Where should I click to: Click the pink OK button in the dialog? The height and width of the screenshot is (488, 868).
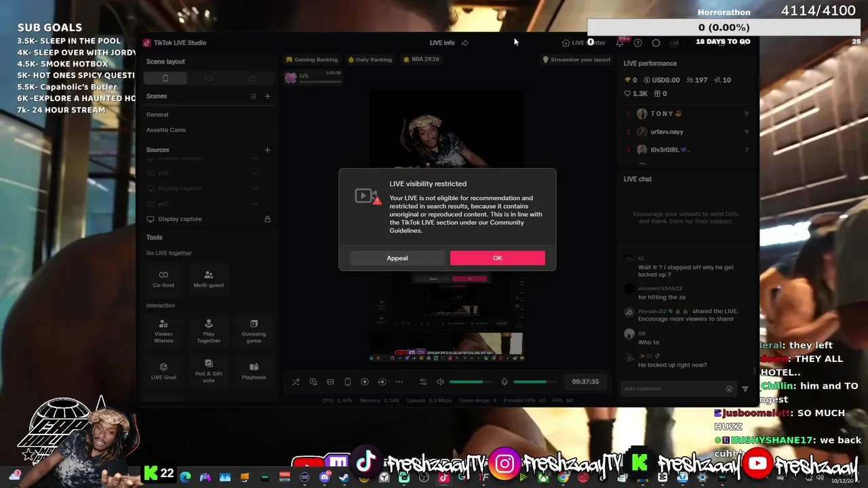click(x=497, y=258)
